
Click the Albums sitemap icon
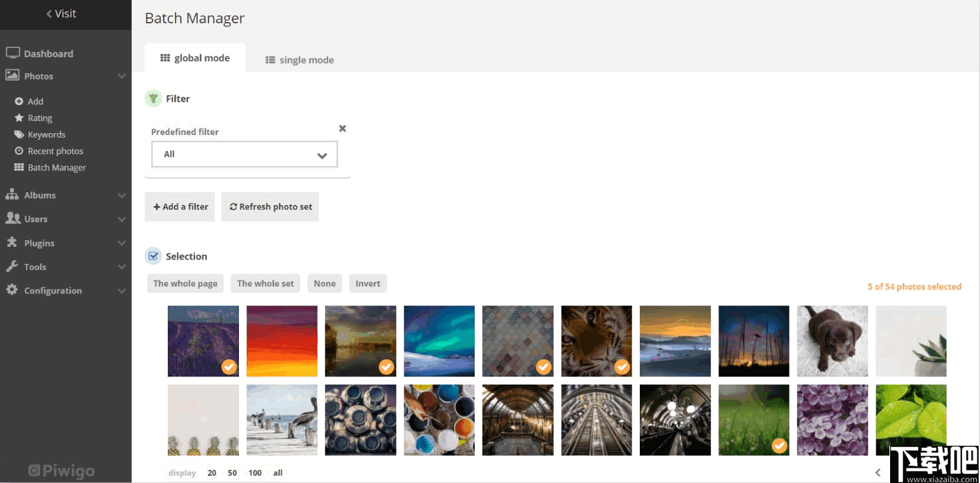click(x=12, y=195)
